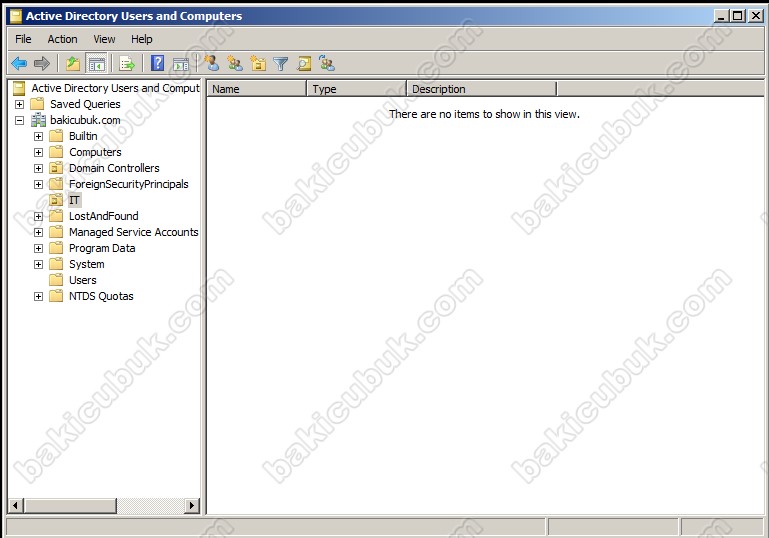Screen dimensions: 769x538
Task: Expand the Builtin container
Action: click(38, 136)
